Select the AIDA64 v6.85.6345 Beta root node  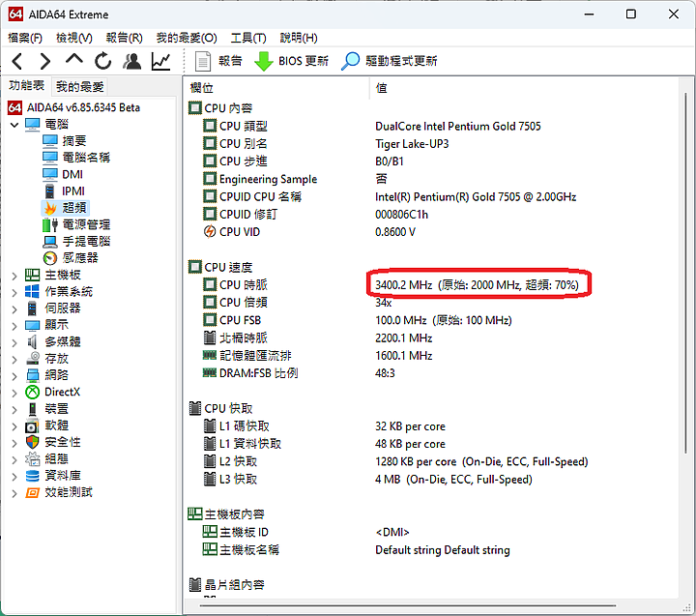[83, 107]
